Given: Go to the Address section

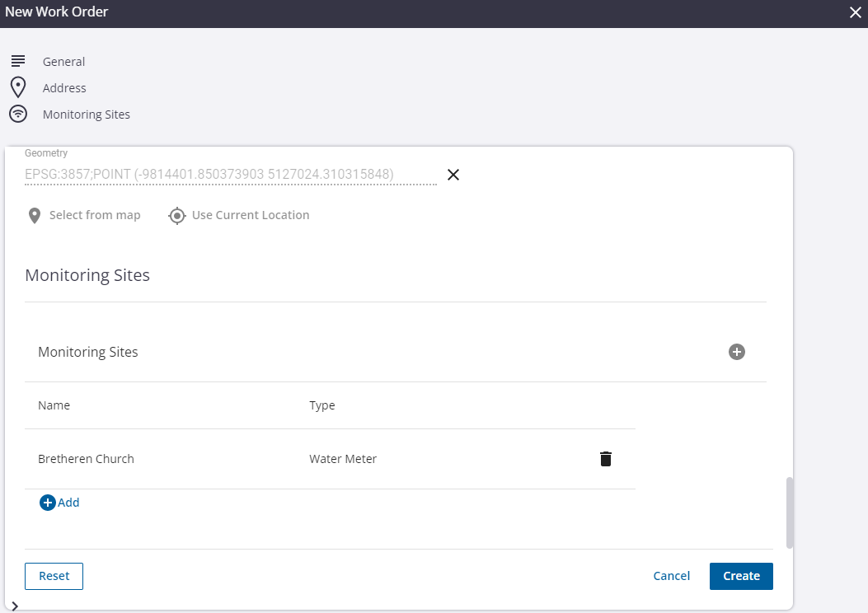Looking at the screenshot, I should [x=64, y=88].
